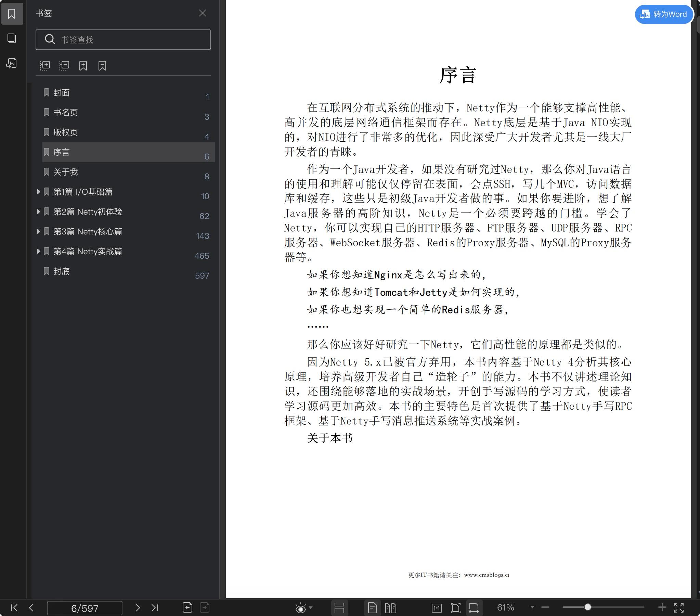Expand 第4篇 Netty实战篇 bookmark
Viewport: 700px width, 616px height.
38,252
